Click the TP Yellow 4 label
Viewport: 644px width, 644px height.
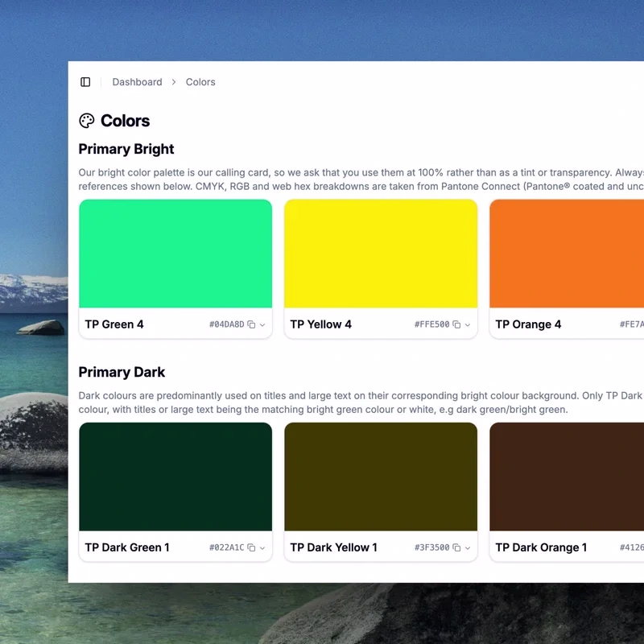[320, 324]
